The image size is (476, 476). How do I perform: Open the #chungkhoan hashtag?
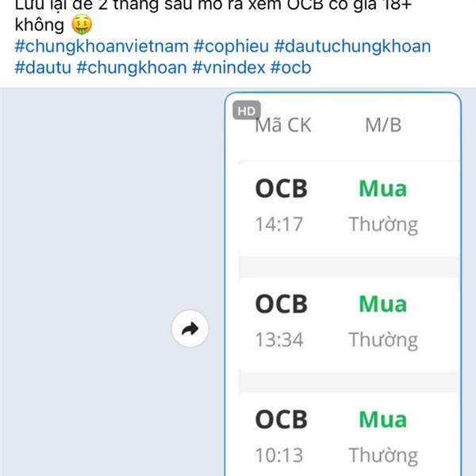pos(132,67)
